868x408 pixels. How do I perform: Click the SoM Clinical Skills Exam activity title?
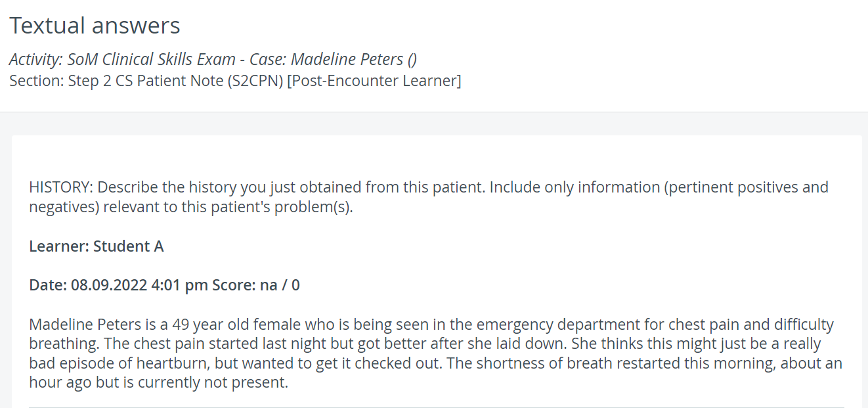151,59
